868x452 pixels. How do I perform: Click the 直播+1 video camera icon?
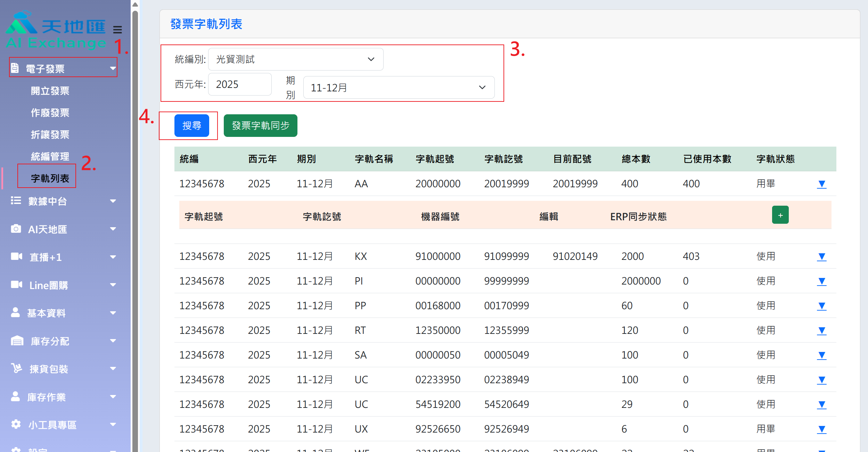coord(16,257)
